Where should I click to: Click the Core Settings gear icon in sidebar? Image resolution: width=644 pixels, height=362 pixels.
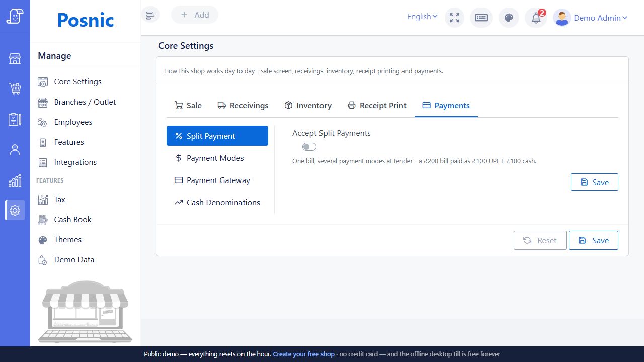[x=43, y=82]
